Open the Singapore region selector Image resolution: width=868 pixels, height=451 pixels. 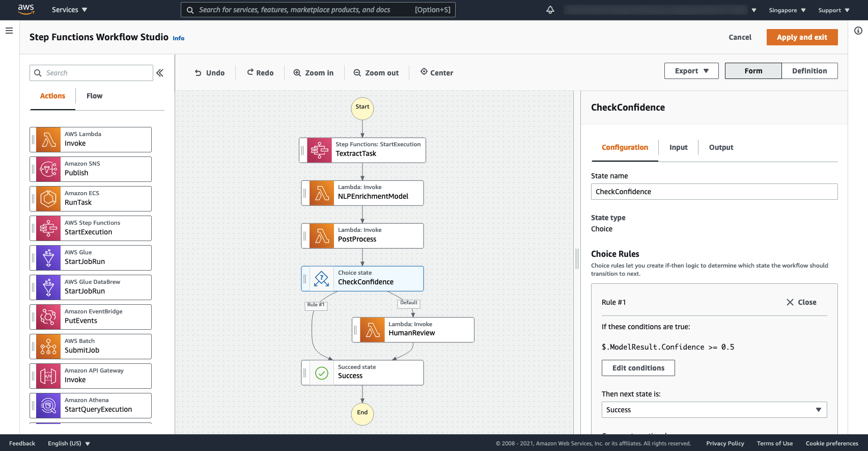[x=787, y=10]
